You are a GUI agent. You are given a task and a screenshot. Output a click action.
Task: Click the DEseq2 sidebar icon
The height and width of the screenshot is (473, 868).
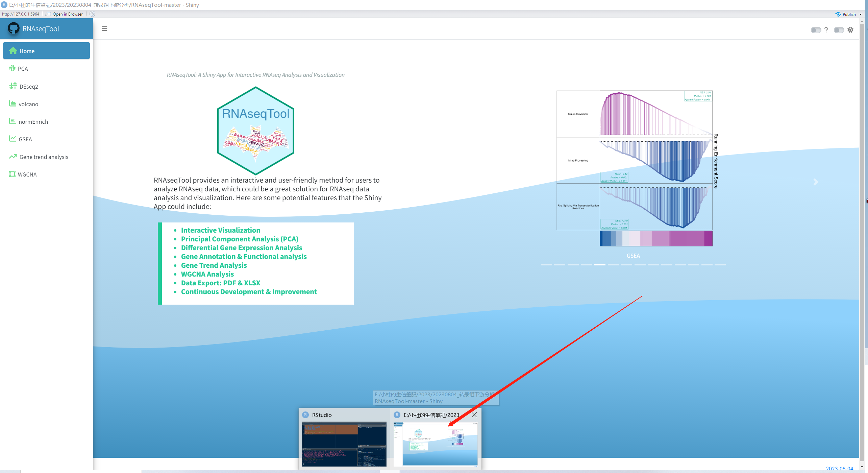[13, 86]
